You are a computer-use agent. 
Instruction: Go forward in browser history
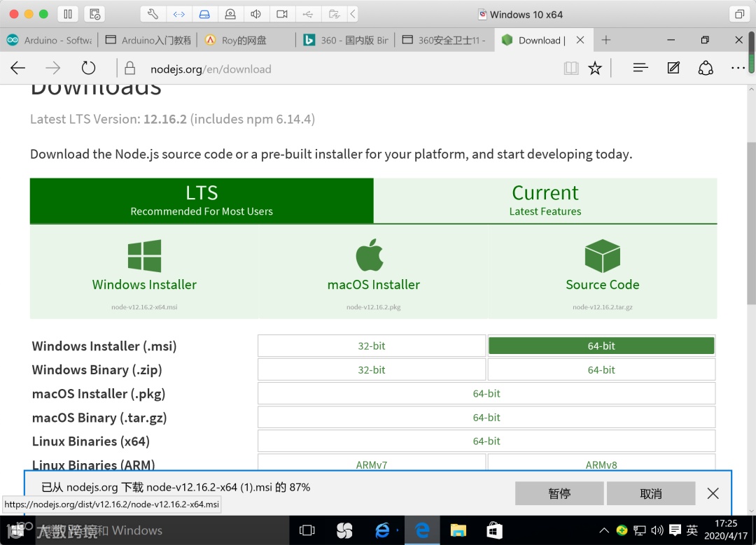(53, 69)
